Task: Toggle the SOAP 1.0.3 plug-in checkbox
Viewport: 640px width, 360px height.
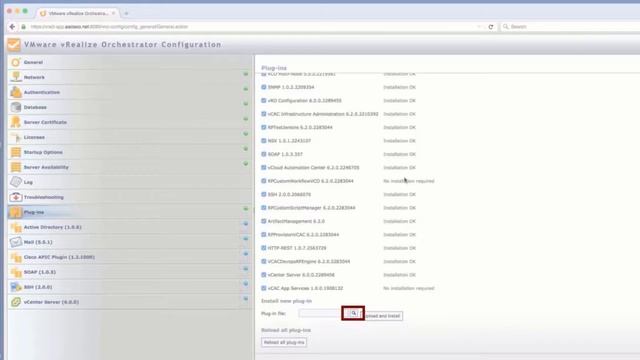Action: [264, 154]
